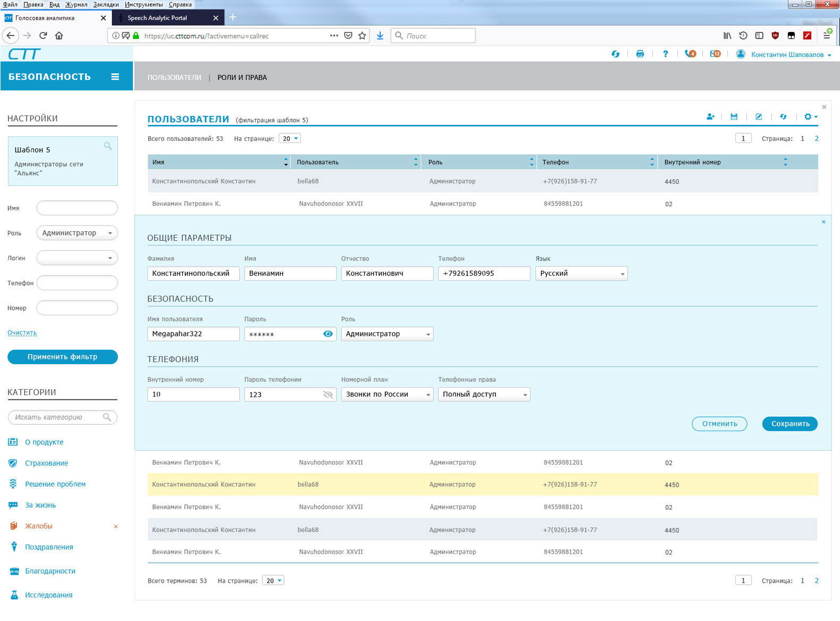840x621 pixels.
Task: Click the save floppy disk icon
Action: 734,117
